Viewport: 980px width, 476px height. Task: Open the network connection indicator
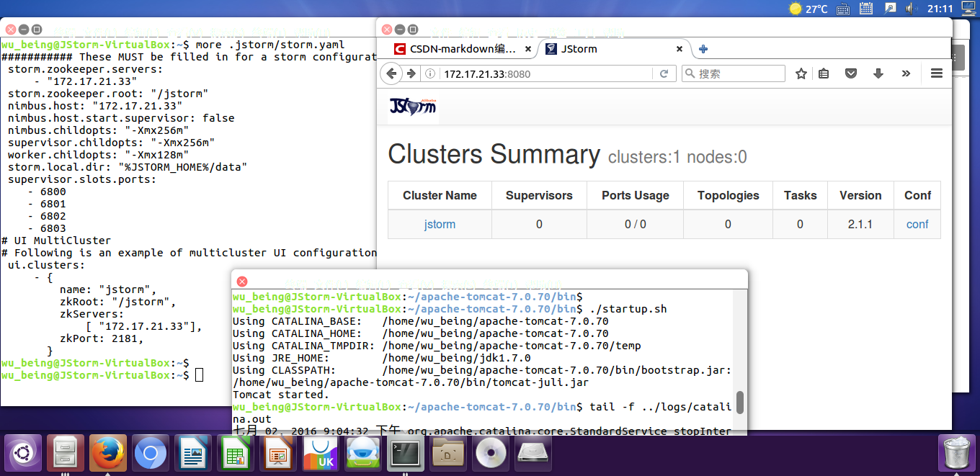click(891, 9)
